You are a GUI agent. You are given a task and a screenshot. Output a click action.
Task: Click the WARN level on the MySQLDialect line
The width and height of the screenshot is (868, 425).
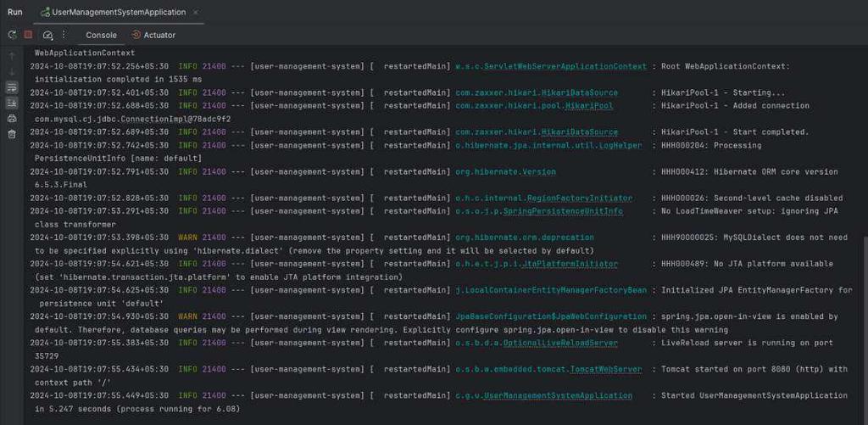coord(187,238)
